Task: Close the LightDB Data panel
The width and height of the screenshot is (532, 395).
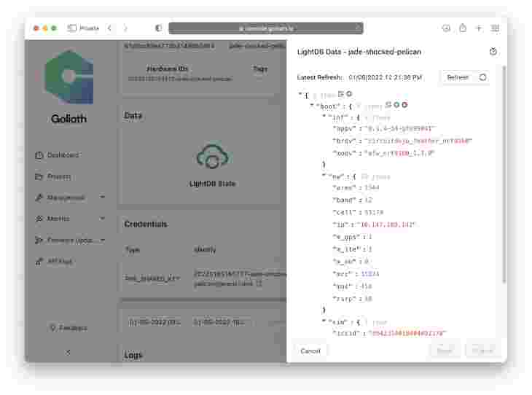Action: 493,52
